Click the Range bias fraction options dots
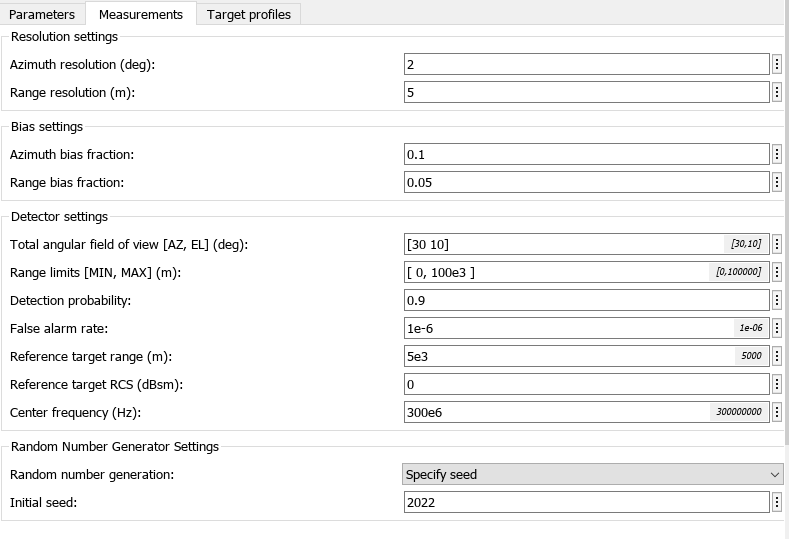 click(x=777, y=183)
